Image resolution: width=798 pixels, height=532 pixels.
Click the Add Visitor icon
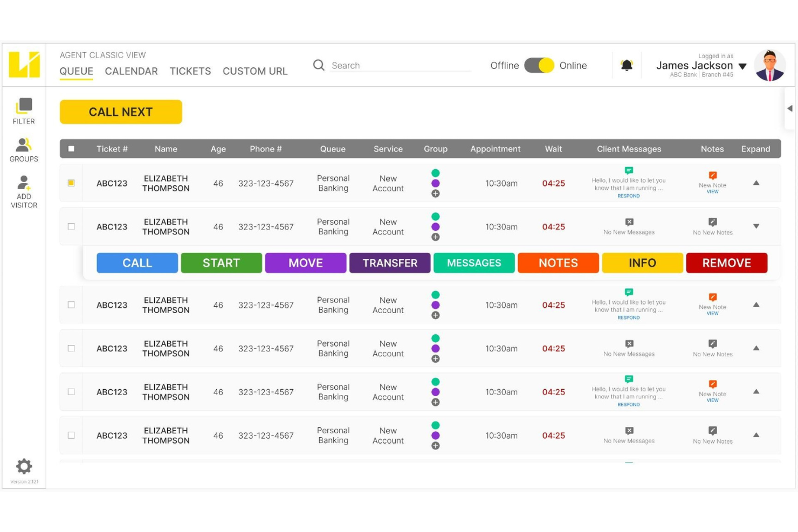(23, 182)
